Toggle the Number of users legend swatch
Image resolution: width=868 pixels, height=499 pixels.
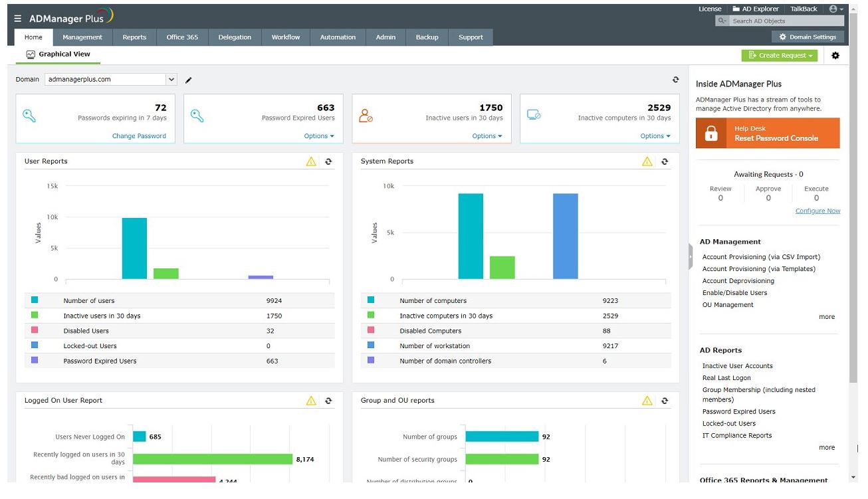[x=35, y=300]
